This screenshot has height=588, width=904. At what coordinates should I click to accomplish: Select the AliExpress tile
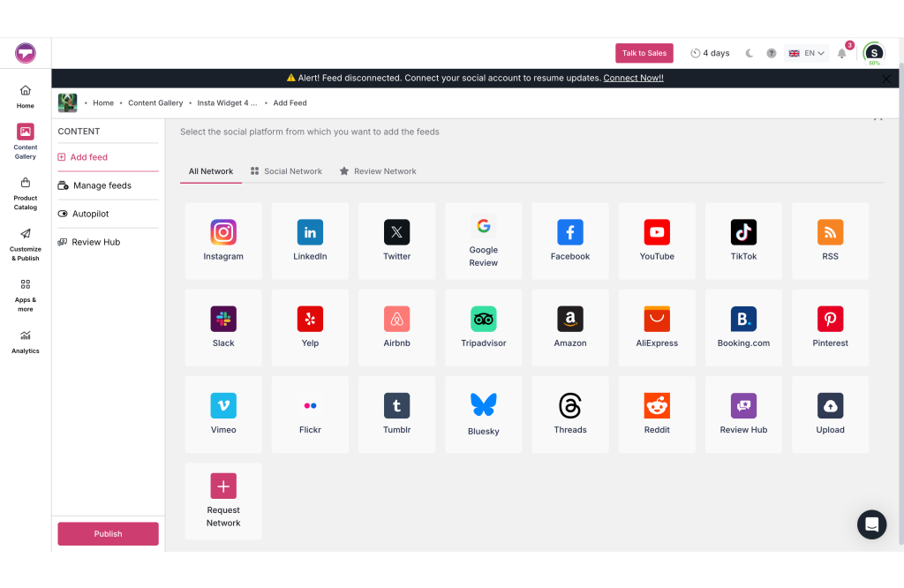click(x=657, y=328)
